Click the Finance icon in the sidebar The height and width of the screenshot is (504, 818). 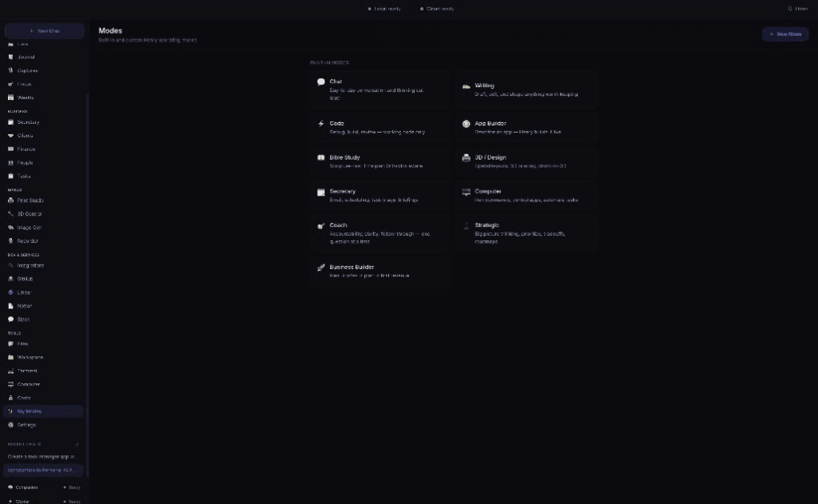[x=10, y=149]
